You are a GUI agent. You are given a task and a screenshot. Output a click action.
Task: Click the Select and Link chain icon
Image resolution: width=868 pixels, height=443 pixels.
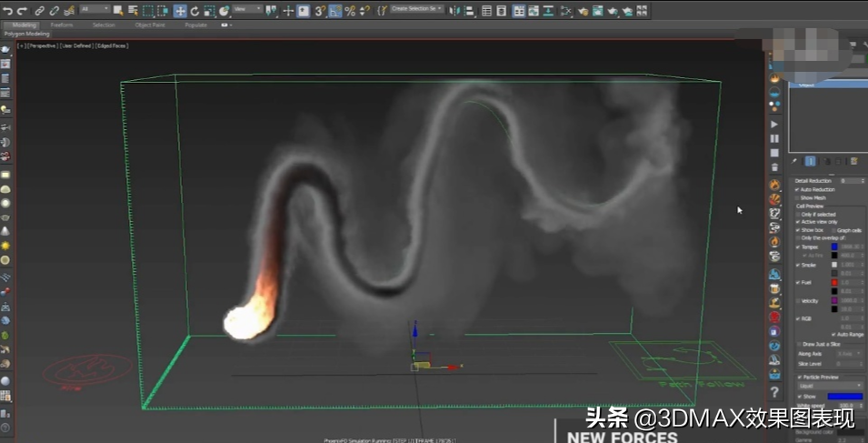tap(39, 11)
